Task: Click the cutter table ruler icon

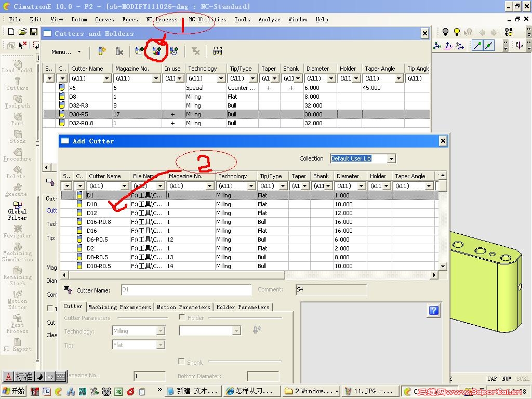Action: pyautogui.click(x=218, y=51)
